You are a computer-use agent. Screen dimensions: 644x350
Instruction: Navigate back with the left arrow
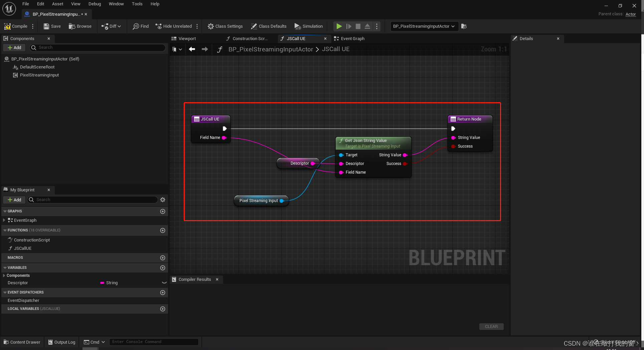(192, 49)
